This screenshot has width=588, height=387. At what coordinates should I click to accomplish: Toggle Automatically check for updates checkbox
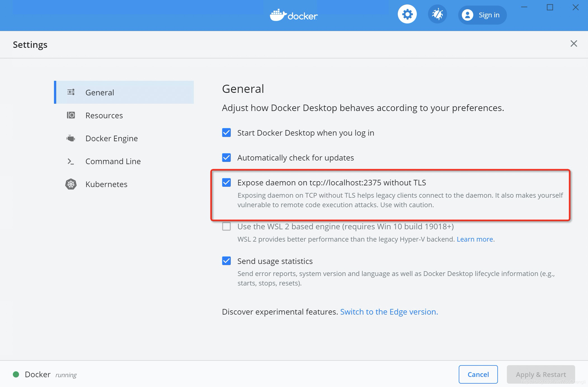[226, 157]
